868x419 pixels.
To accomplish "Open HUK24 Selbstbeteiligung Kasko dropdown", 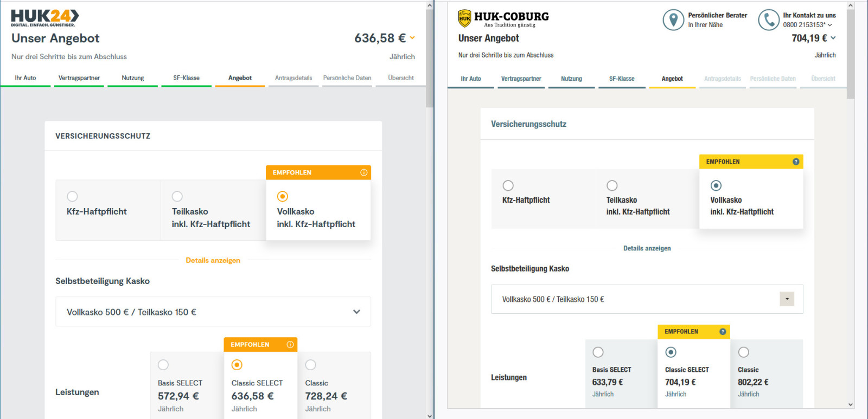I will [x=213, y=312].
